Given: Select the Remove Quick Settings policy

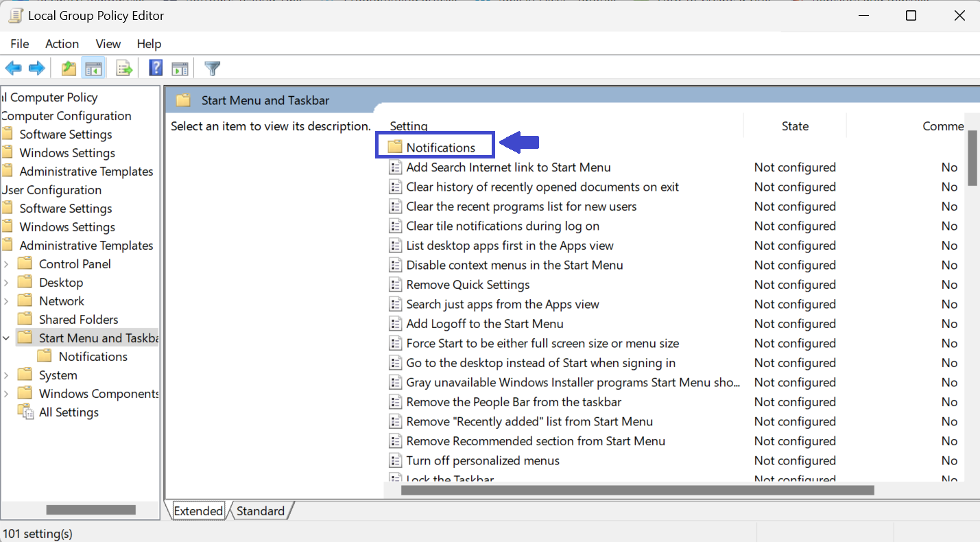Looking at the screenshot, I should point(468,285).
